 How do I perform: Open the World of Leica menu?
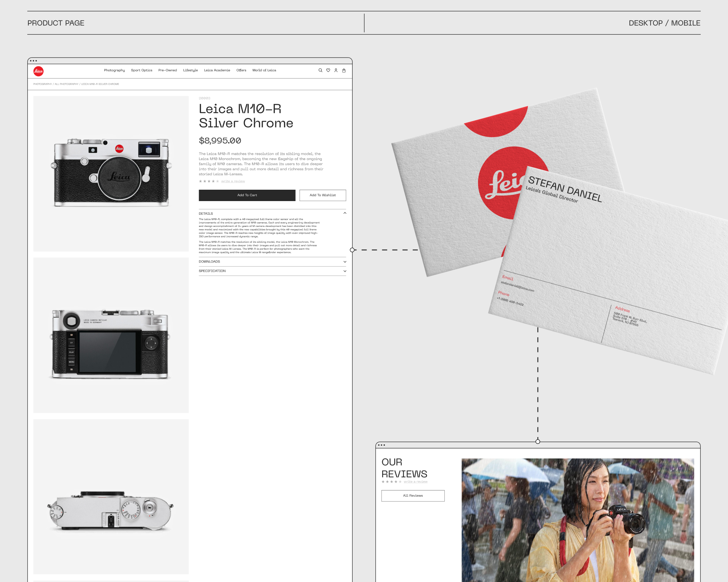(264, 70)
